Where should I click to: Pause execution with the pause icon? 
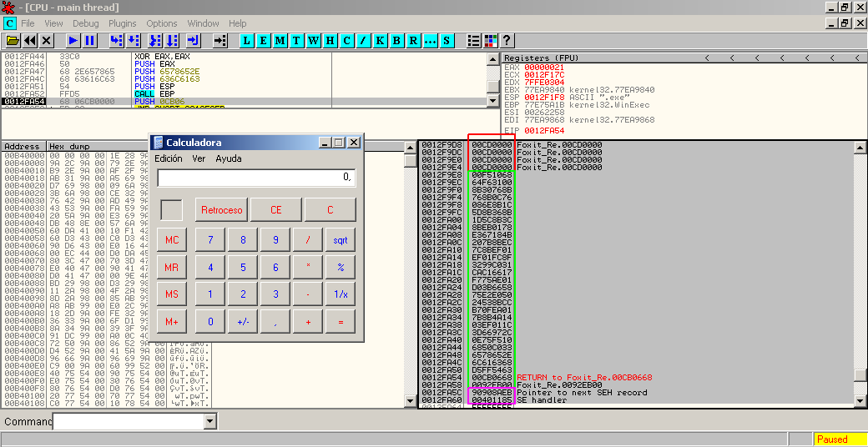(x=89, y=40)
